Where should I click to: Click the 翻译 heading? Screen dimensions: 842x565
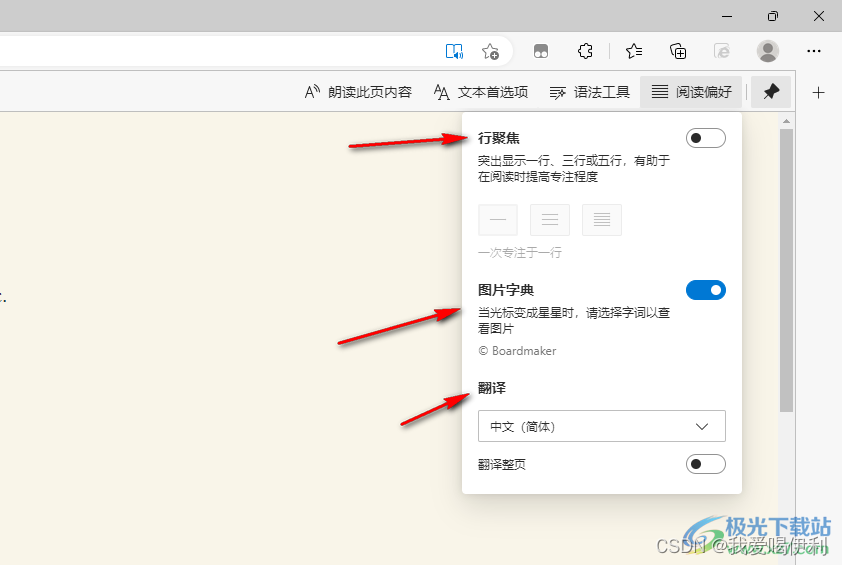coord(492,388)
